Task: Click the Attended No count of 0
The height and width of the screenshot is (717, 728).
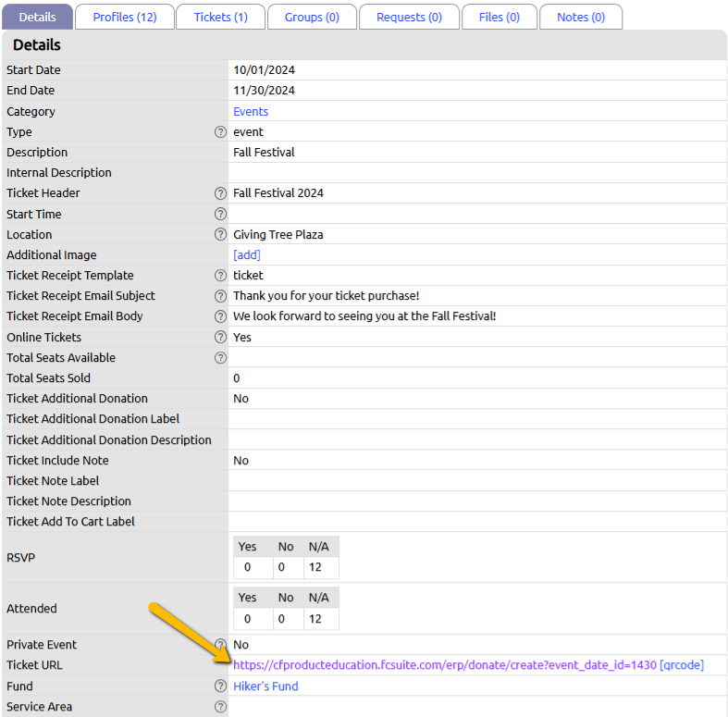Action: (x=281, y=619)
